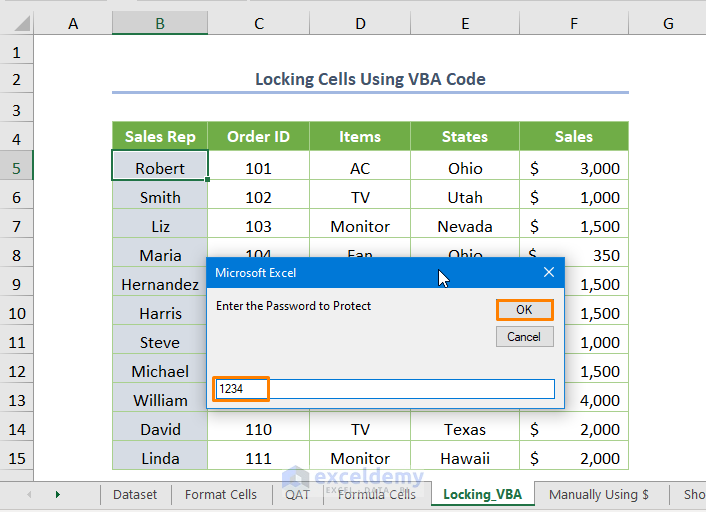Click the Hawaii cell in States
706x512 pixels.
point(465,458)
